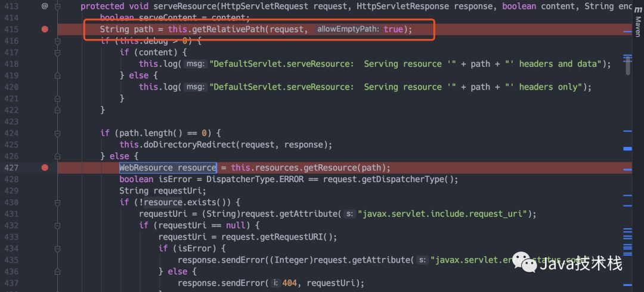Collapse the requestUri null check on line 432
The image size is (644, 292).
[x=58, y=225]
